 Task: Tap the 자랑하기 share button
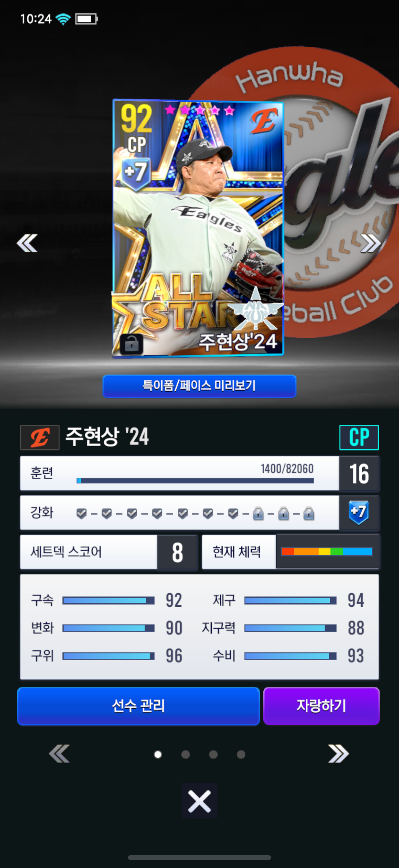[x=321, y=706]
